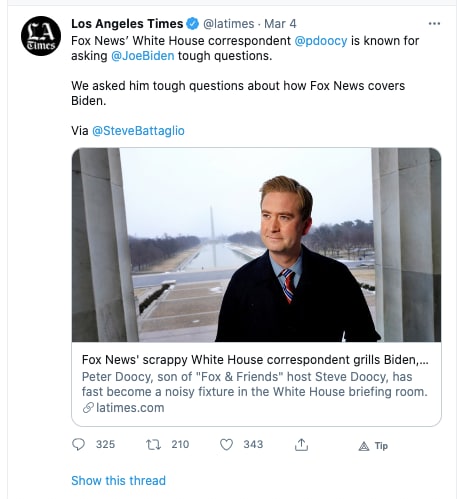The height and width of the screenshot is (499, 457).
Task: Click the 325 reply count
Action: point(105,444)
